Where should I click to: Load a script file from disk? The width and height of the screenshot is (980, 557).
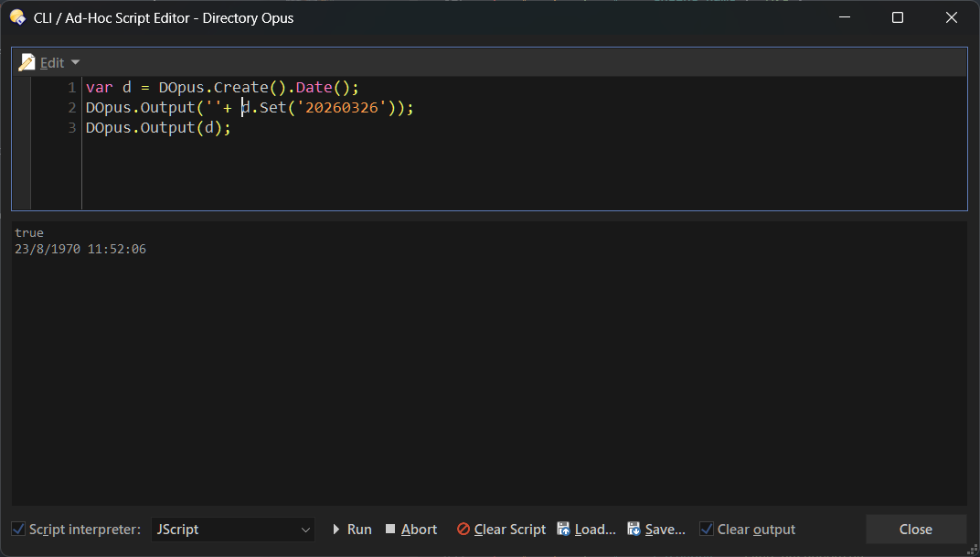coord(564,530)
